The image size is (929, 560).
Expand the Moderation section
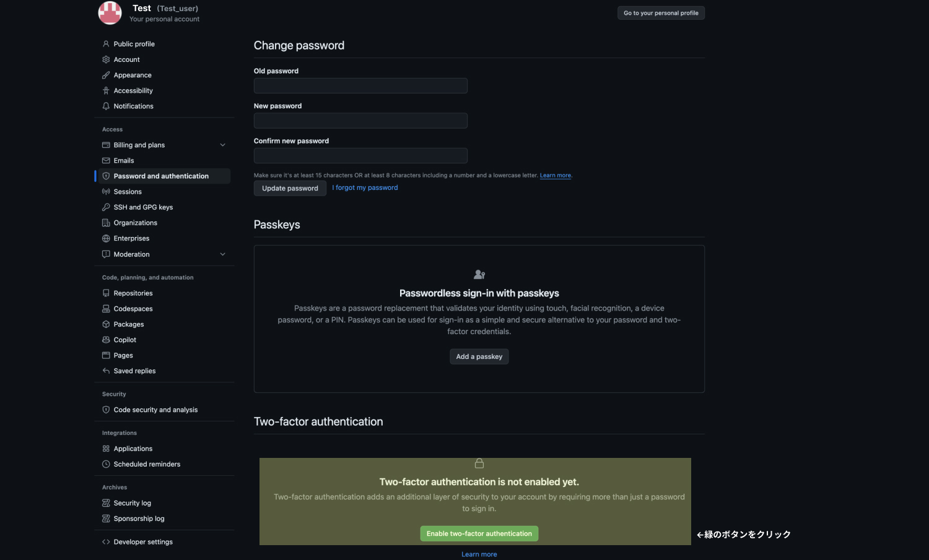click(x=222, y=254)
